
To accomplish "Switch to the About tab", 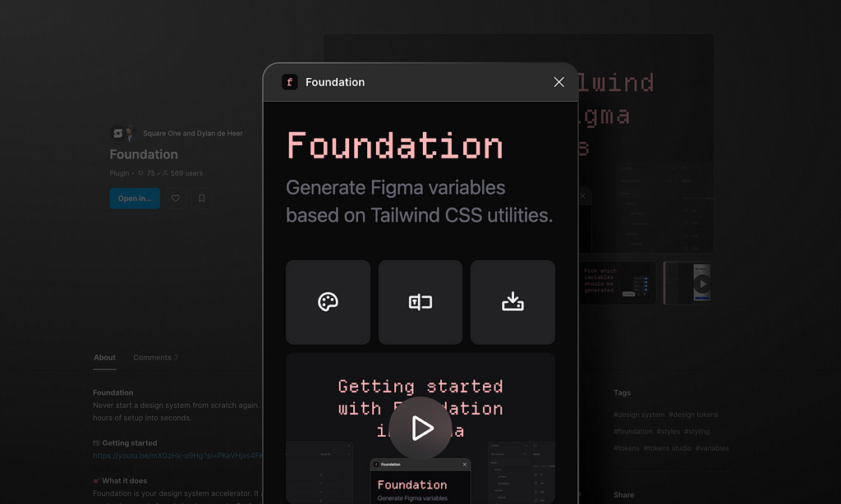I will [104, 358].
